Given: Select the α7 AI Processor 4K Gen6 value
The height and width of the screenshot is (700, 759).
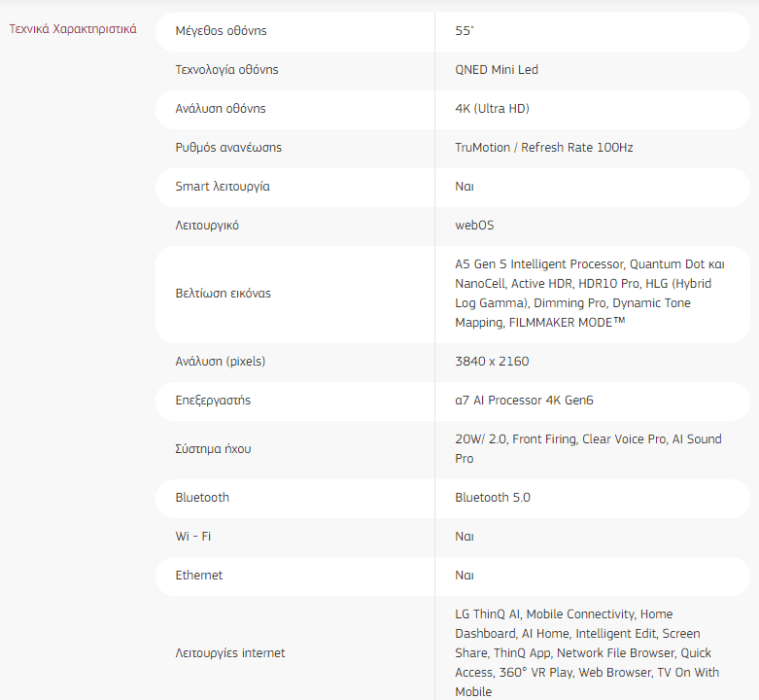Looking at the screenshot, I should point(524,401).
